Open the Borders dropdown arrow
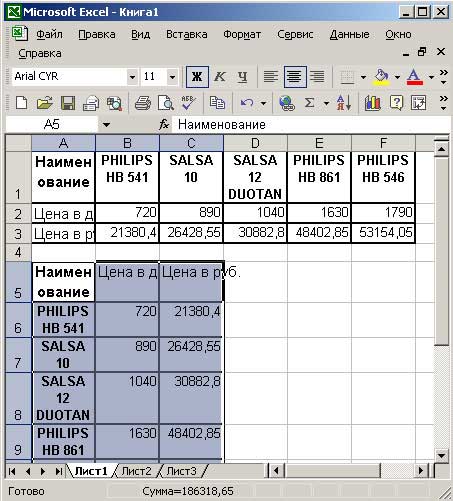This screenshot has height=501, width=453. point(363,77)
